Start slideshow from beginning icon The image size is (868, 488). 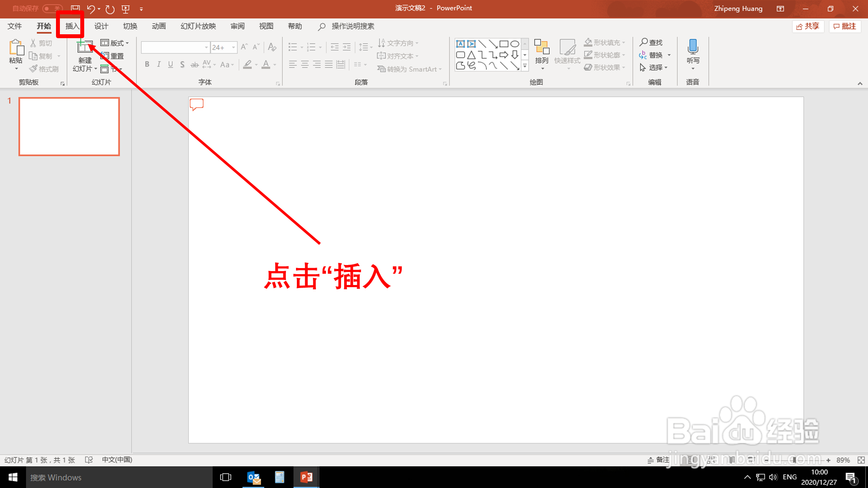click(126, 9)
